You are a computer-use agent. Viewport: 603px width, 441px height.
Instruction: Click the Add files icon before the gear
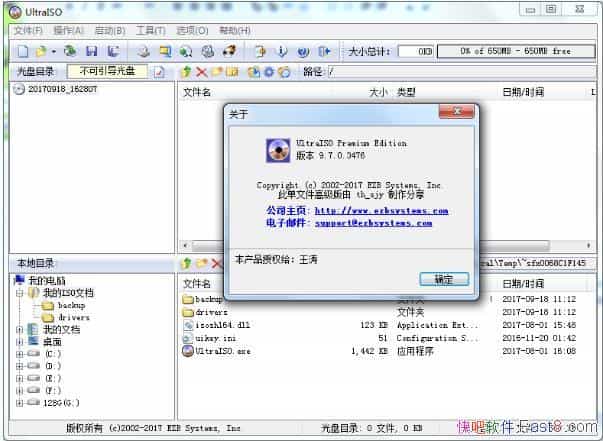pyautogui.click(x=253, y=72)
